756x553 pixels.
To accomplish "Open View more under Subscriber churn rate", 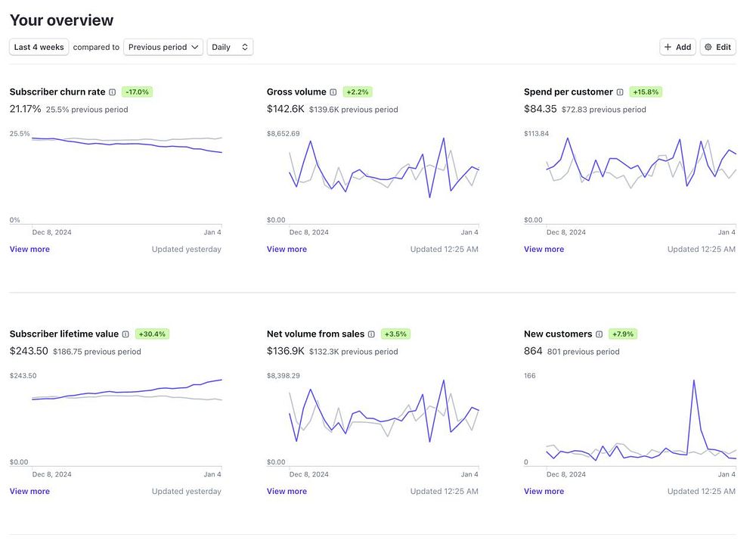I will (29, 249).
